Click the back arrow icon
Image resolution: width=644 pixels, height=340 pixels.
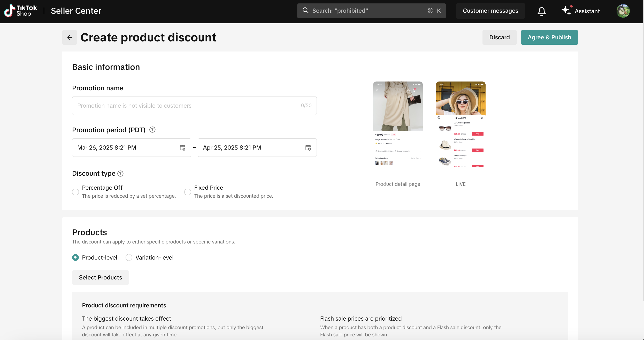[x=70, y=38]
